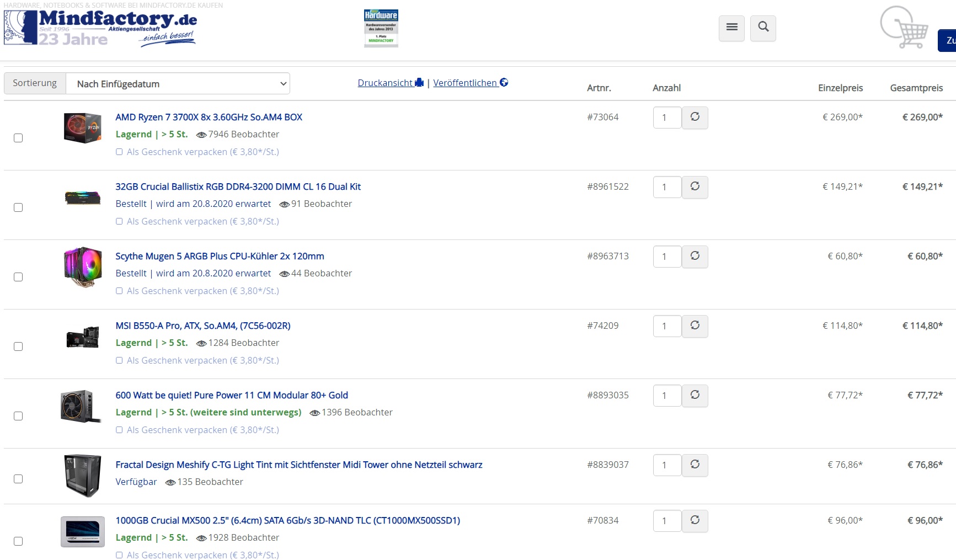Refresh quantity for Crucial Ballistix RGB kit

(x=695, y=187)
